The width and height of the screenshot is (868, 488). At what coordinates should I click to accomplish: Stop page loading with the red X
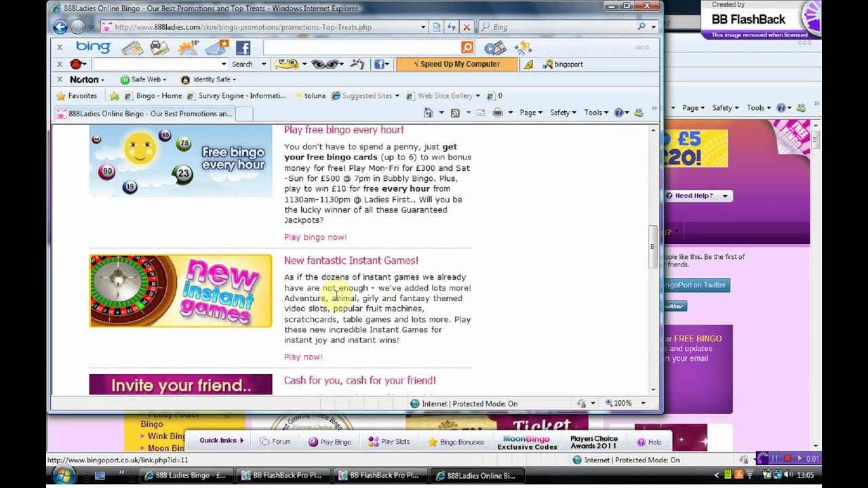pos(466,27)
